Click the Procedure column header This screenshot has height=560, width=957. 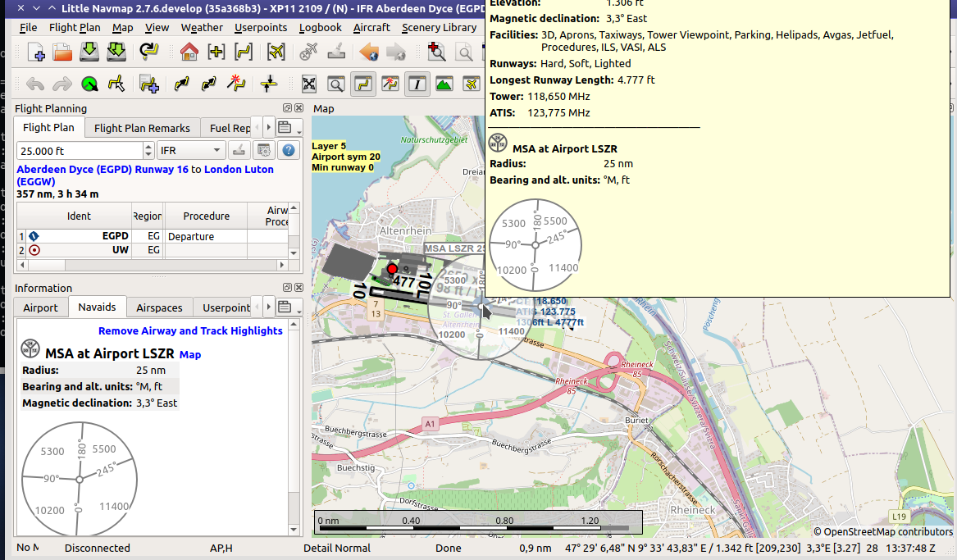point(207,216)
